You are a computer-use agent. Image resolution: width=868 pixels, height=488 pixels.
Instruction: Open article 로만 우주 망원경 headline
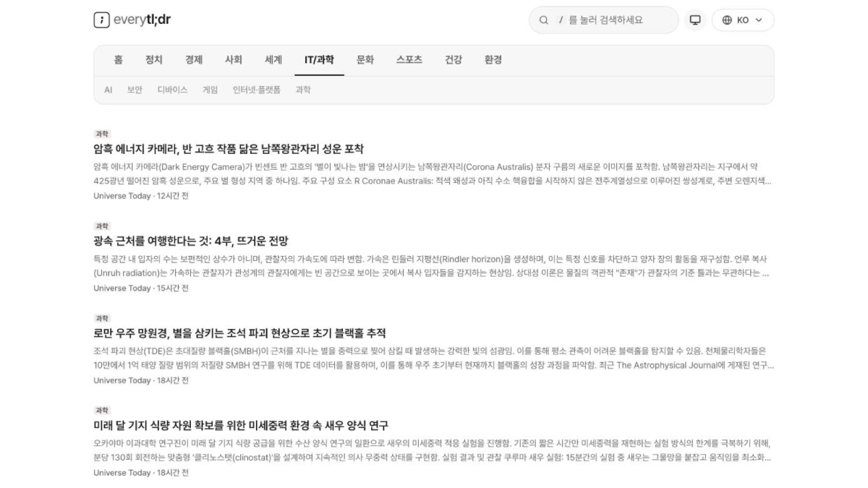click(x=239, y=333)
